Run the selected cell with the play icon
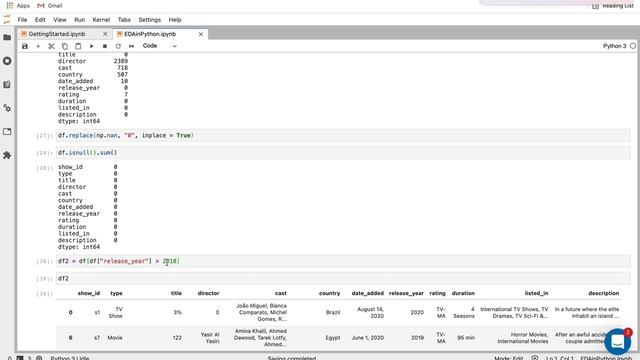Image resolution: width=640 pixels, height=360 pixels. [91, 46]
